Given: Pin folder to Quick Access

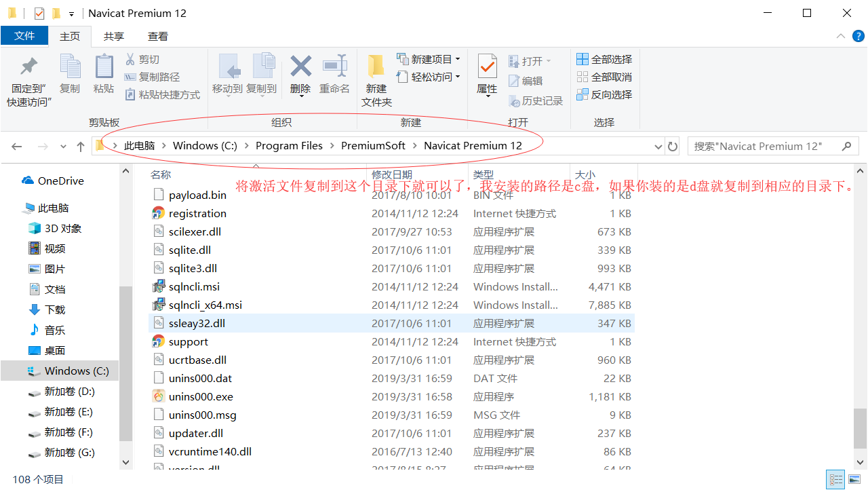Looking at the screenshot, I should 29,80.
